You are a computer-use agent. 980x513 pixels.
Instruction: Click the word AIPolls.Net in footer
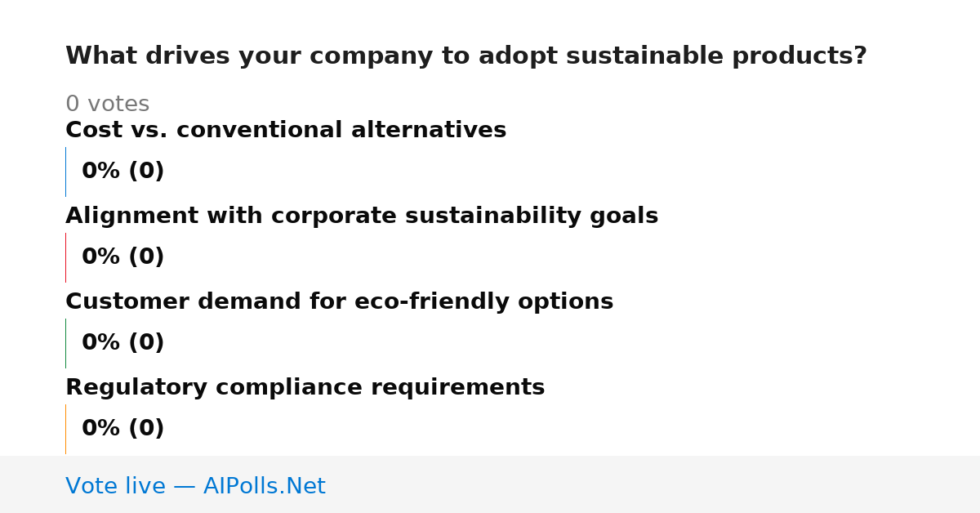(265, 486)
